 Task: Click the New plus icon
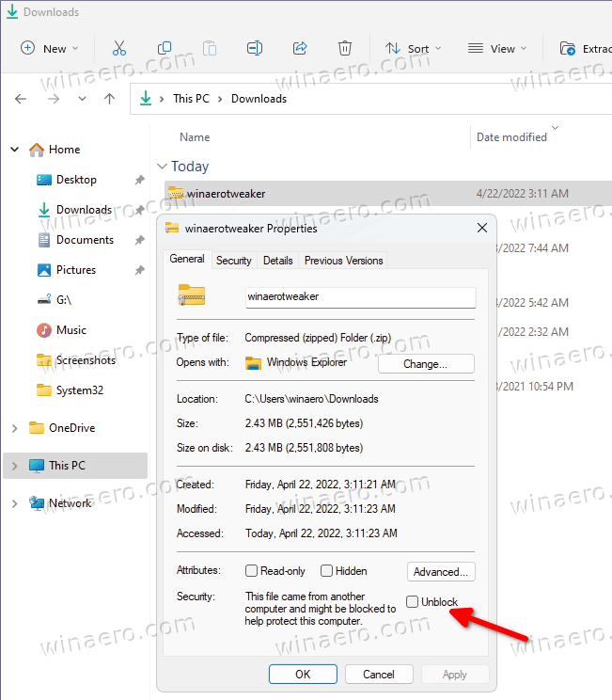[27, 48]
